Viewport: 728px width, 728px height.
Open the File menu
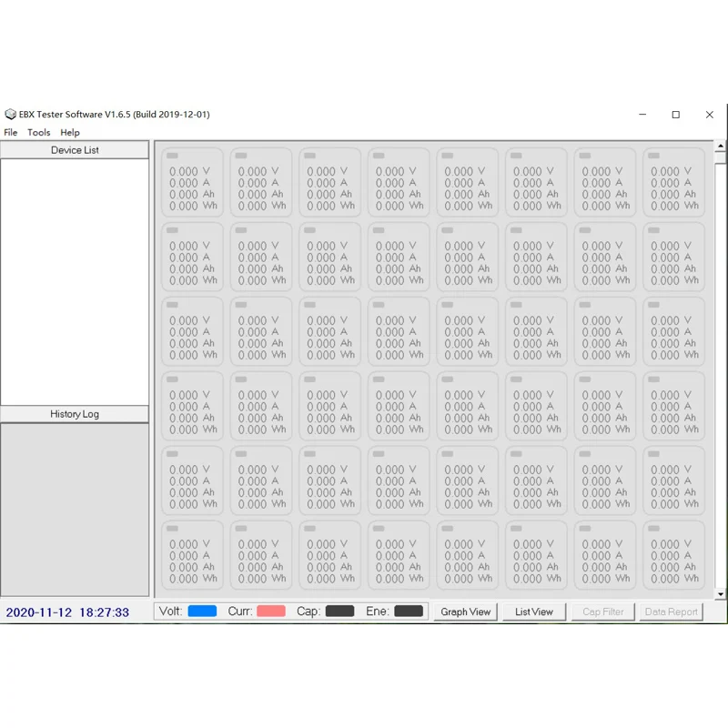11,132
